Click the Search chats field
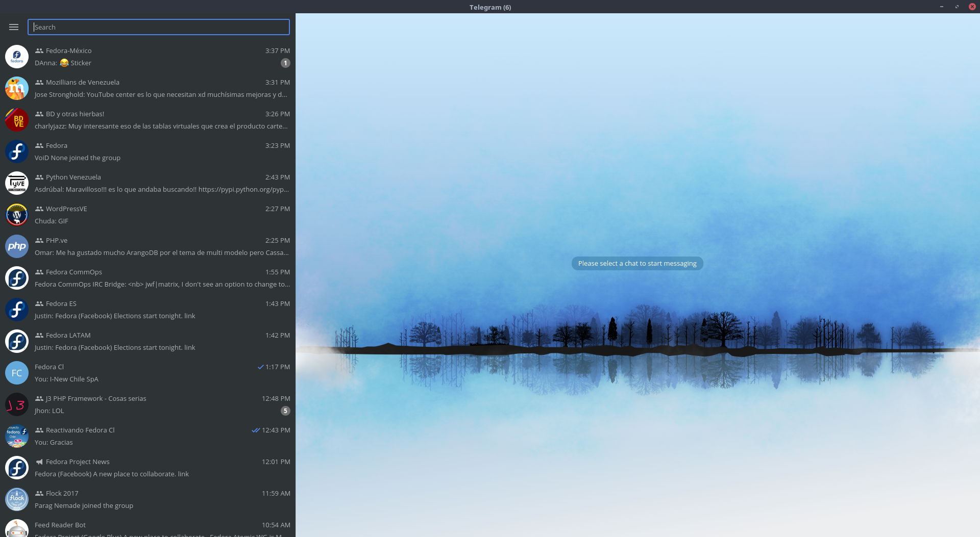Screen dimensions: 980x537 [x=159, y=27]
